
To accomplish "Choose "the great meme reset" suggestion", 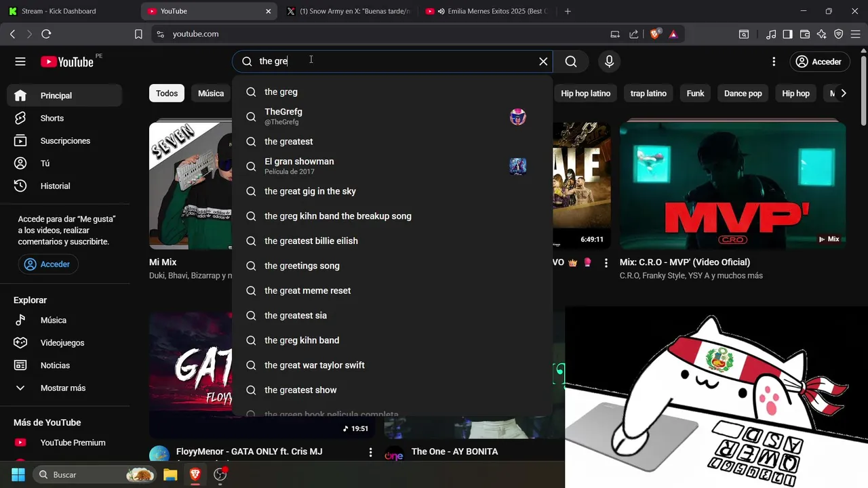I will tap(392, 291).
